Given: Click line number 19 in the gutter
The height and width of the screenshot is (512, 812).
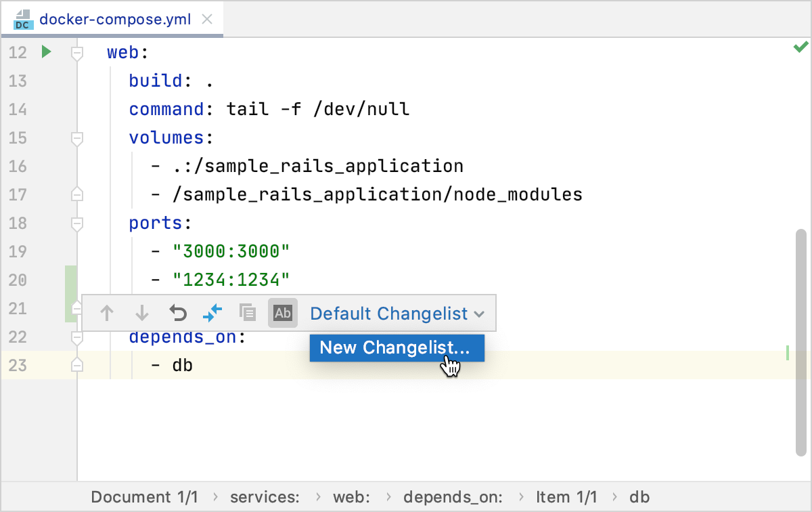Looking at the screenshot, I should [18, 251].
